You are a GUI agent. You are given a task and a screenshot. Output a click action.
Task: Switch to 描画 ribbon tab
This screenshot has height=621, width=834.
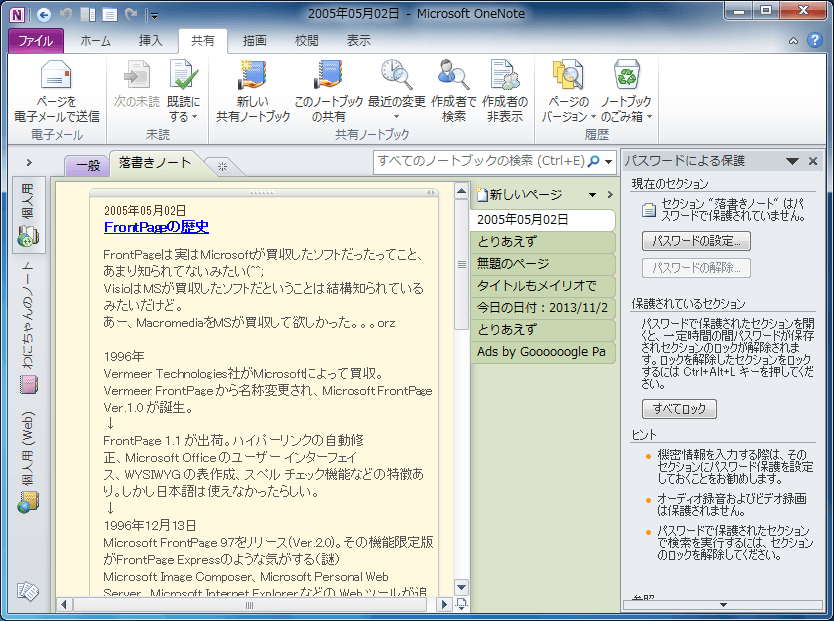[x=255, y=41]
